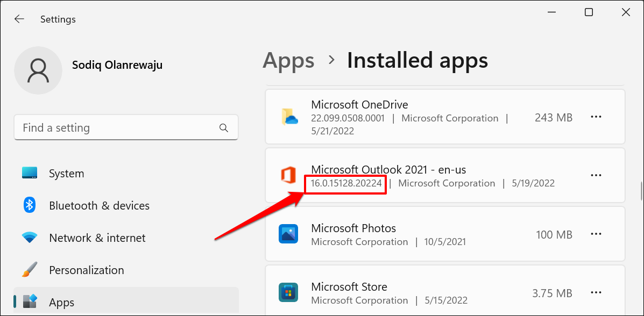Click the Microsoft Outlook Office icon
Image resolution: width=644 pixels, height=316 pixels.
point(289,176)
